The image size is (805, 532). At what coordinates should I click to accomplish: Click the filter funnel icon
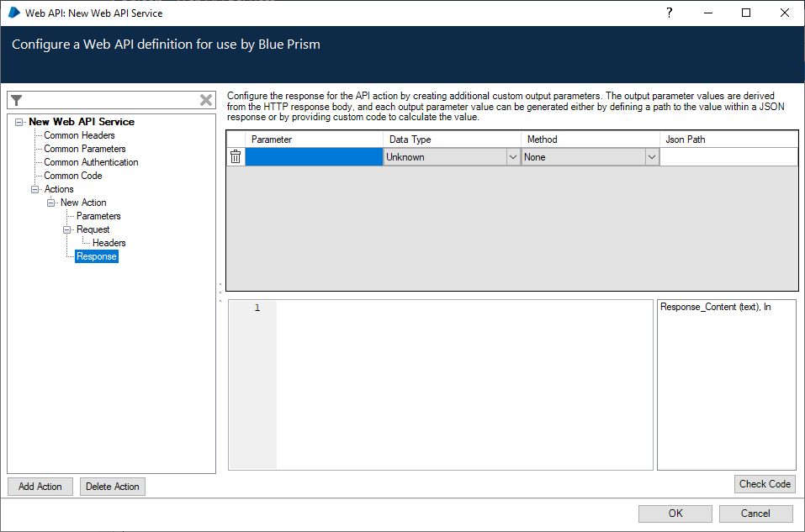click(x=17, y=100)
